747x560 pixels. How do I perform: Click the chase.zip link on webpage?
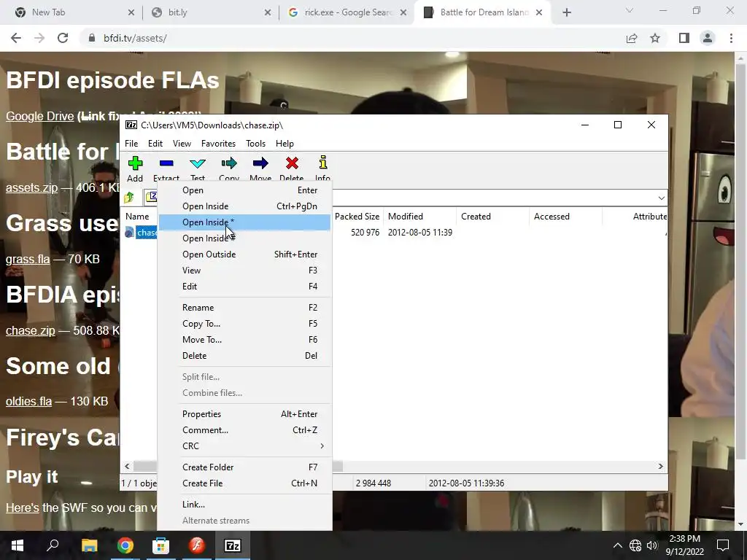coord(31,330)
